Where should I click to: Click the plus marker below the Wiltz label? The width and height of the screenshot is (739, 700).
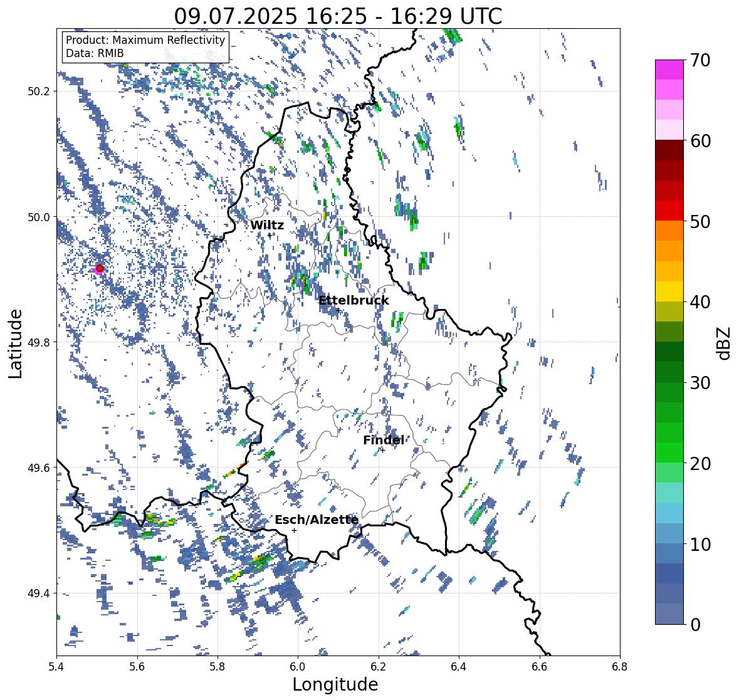tap(270, 236)
